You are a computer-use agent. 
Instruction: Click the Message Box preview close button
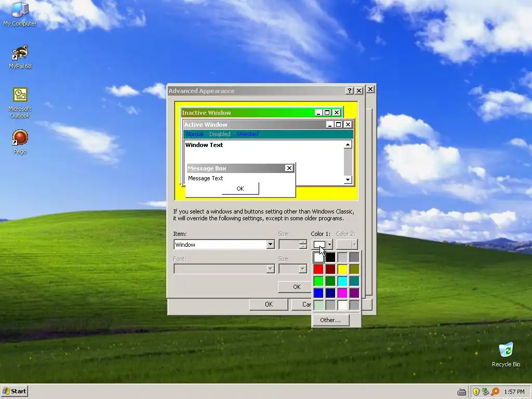pos(289,168)
